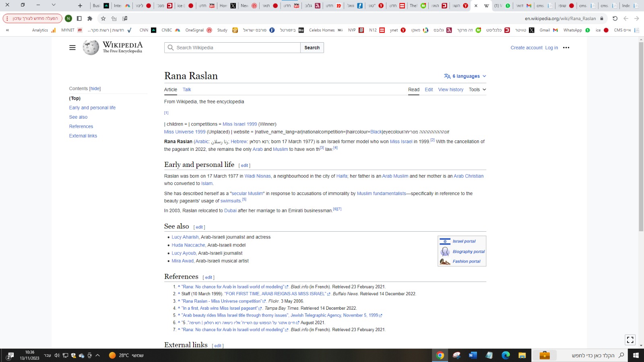The image size is (644, 362).
Task: Open the Wikipedia hamburger main menu
Action: (x=72, y=47)
